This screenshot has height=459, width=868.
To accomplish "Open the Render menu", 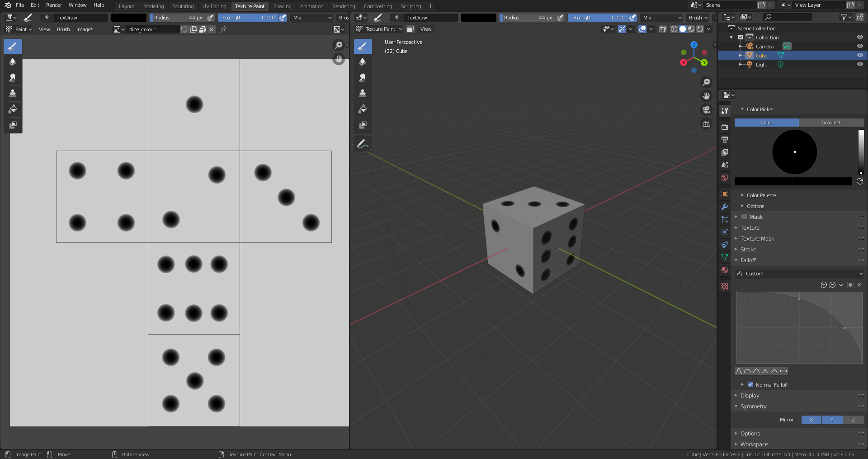I will 54,5.
